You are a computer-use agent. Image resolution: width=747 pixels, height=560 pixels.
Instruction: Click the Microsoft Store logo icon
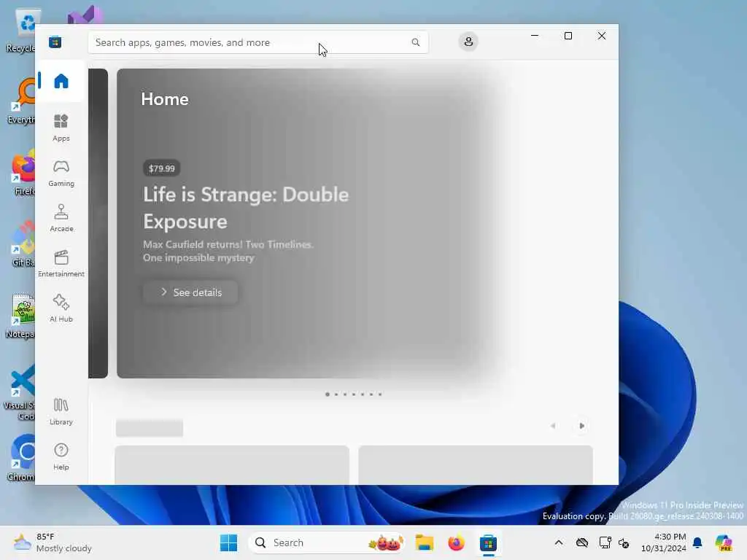[x=55, y=42]
